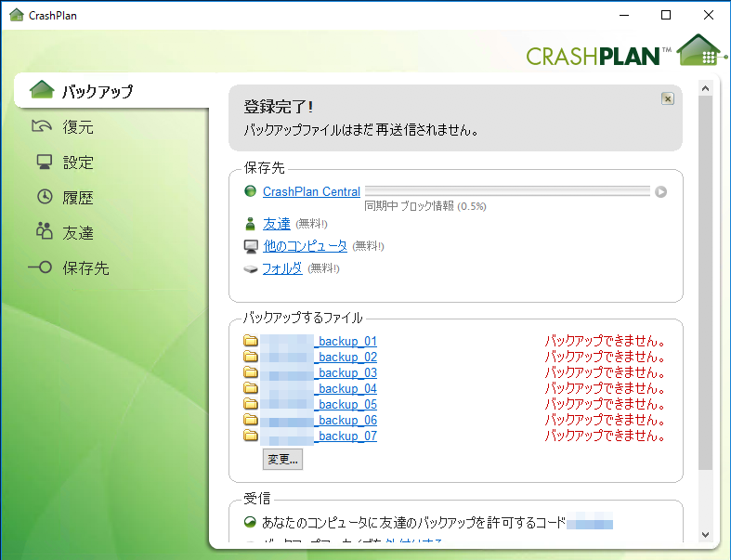Click the Restore arrow icon in sidebar
731x560 pixels.
point(42,126)
